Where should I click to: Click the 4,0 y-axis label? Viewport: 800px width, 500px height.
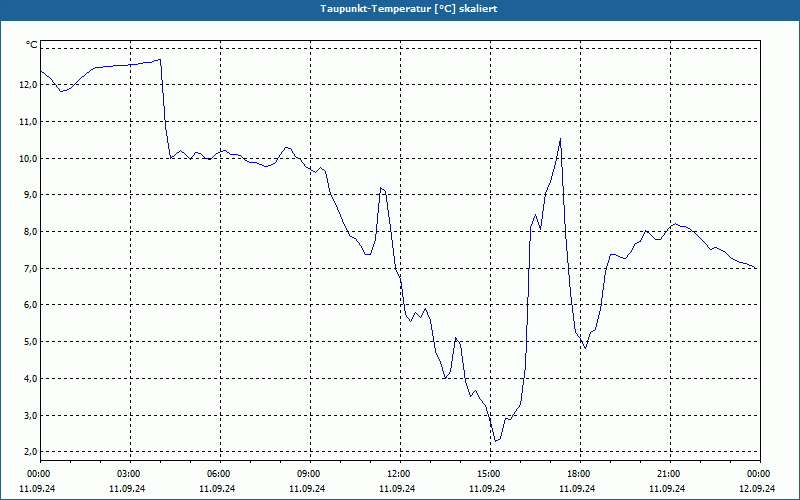pyautogui.click(x=30, y=379)
